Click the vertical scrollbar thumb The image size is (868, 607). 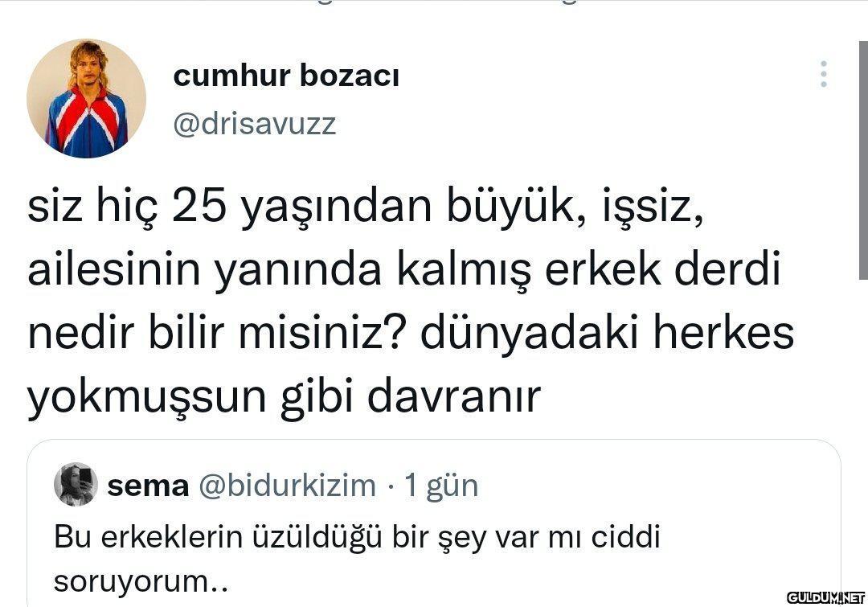(x=863, y=161)
